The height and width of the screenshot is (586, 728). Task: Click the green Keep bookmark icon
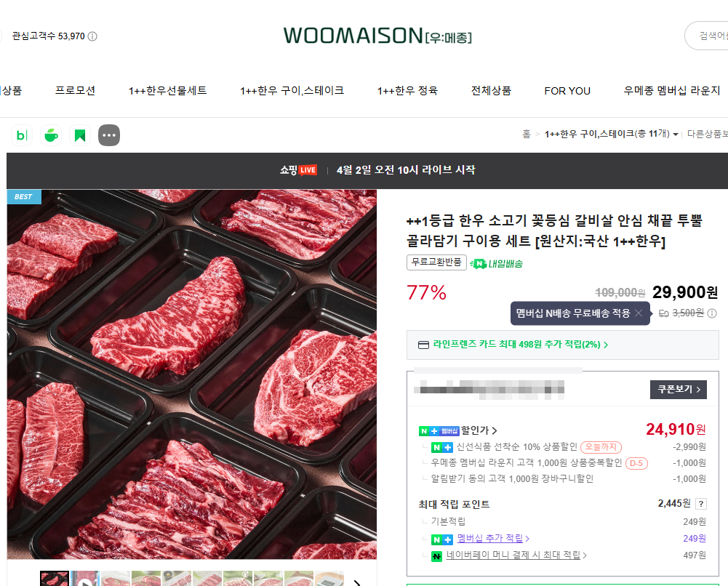pyautogui.click(x=80, y=135)
